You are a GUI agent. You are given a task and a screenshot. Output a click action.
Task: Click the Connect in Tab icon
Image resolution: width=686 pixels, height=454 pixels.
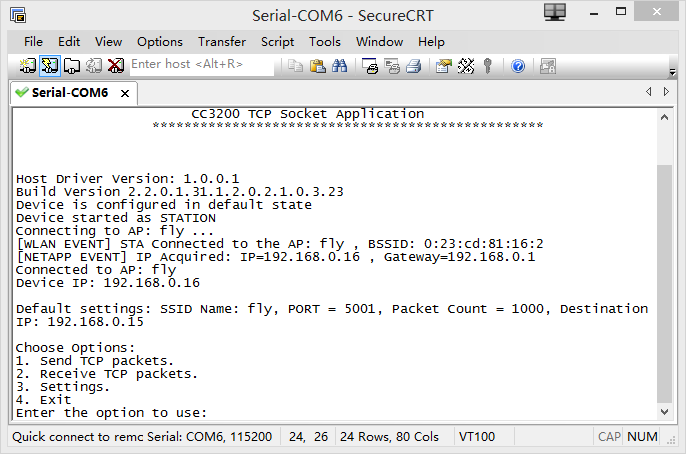(x=72, y=66)
